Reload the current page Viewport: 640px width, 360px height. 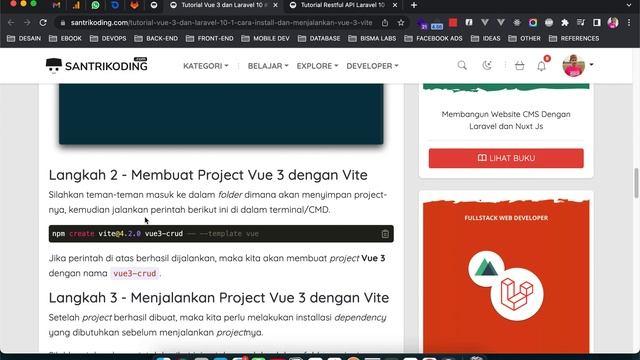pos(43,23)
